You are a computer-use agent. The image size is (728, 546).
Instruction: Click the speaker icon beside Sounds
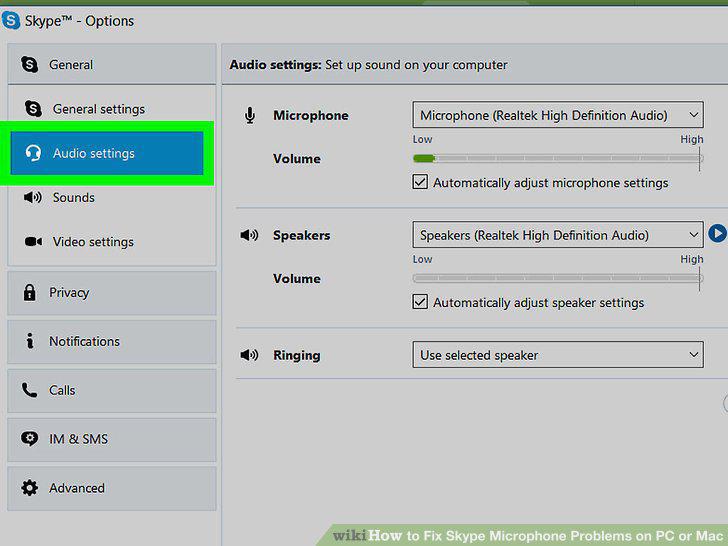point(32,197)
